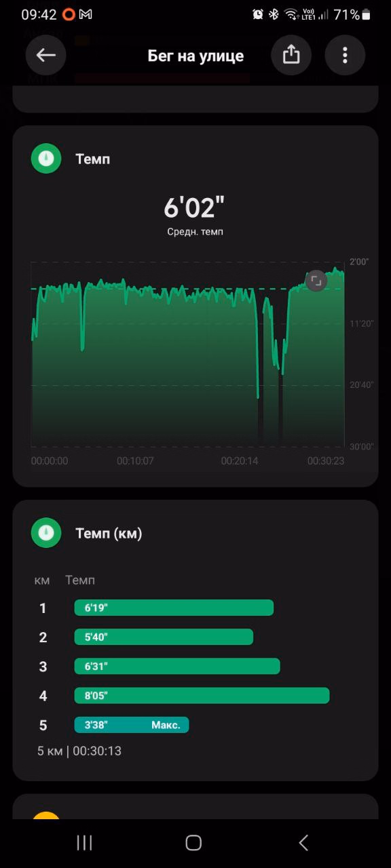Select kilometer 4 bar 8'05"
Viewport: 391px width, 868px height.
tap(202, 695)
